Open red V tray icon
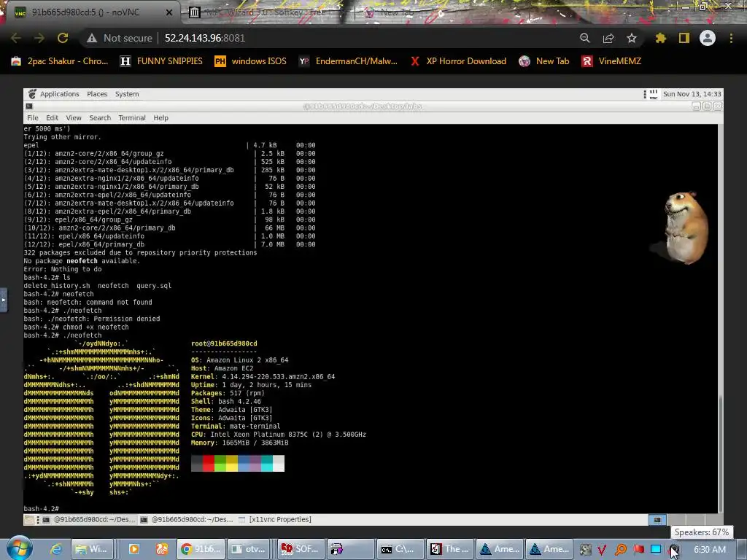Image resolution: width=747 pixels, height=560 pixels. click(x=602, y=550)
